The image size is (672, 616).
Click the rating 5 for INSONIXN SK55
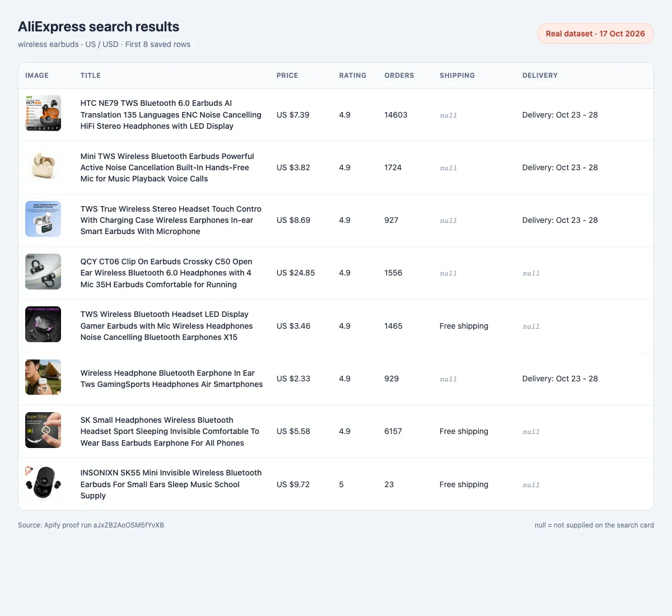342,484
